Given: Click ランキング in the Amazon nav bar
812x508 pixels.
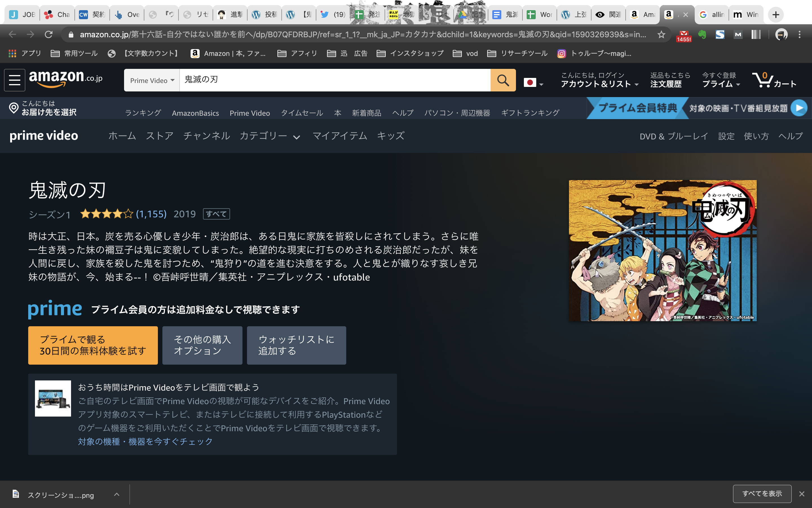Looking at the screenshot, I should (143, 113).
